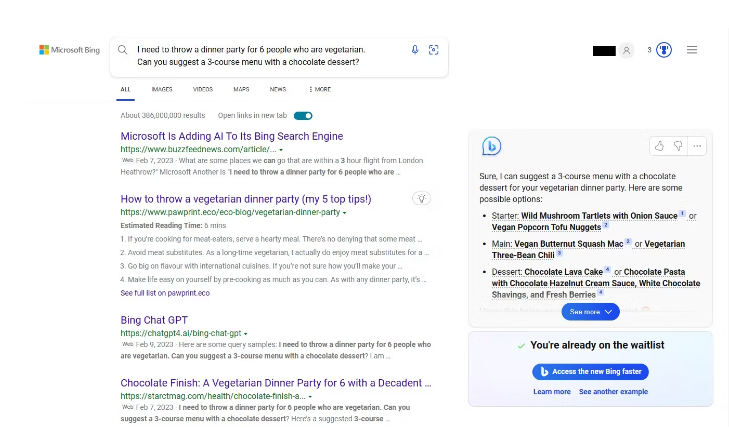Click pawprint.eco green URL text

pos(230,212)
